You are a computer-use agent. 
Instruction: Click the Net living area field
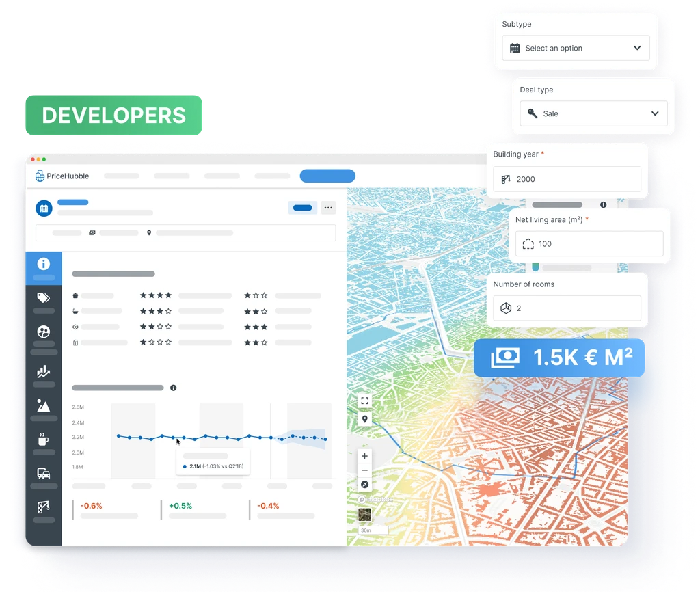(589, 244)
